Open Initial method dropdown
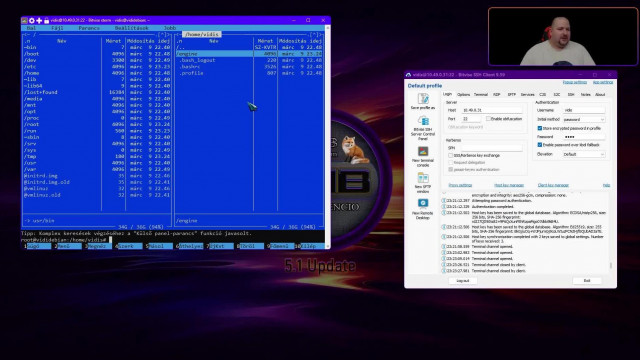640x360 pixels. pos(584,120)
